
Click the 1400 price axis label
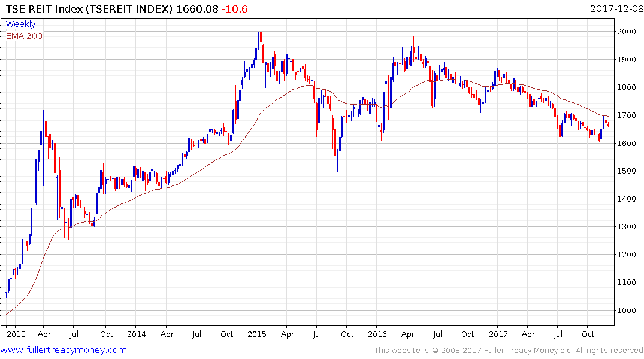[627, 199]
